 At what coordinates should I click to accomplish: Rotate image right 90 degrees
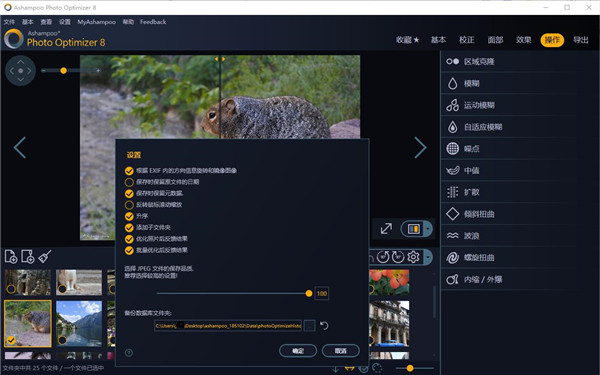(398, 257)
